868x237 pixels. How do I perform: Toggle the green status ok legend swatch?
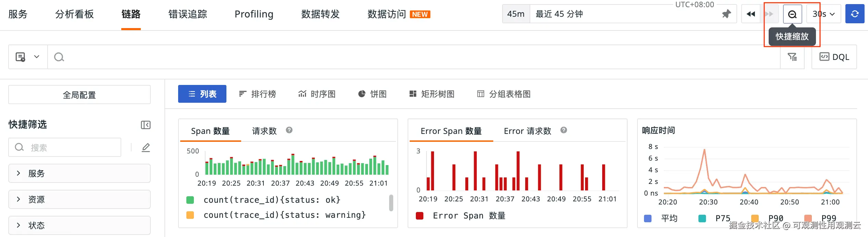point(190,200)
